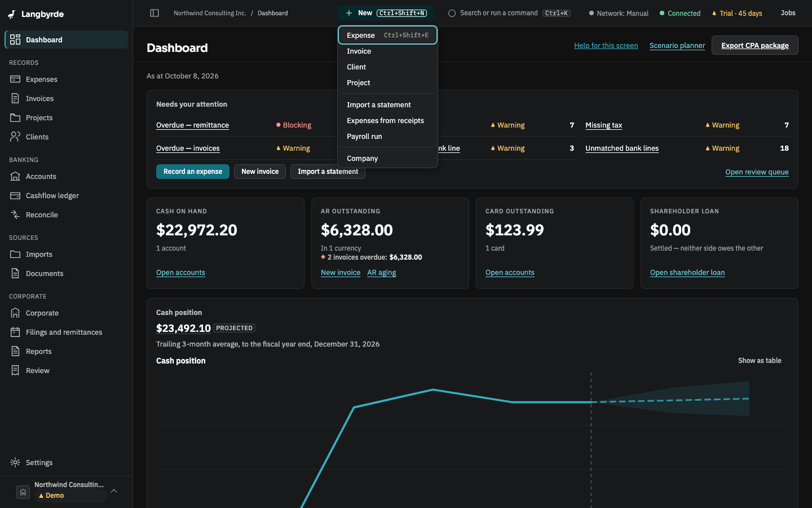Image resolution: width=812 pixels, height=508 pixels.
Task: Open Filings and remittances calendar icon
Action: pyautogui.click(x=15, y=332)
